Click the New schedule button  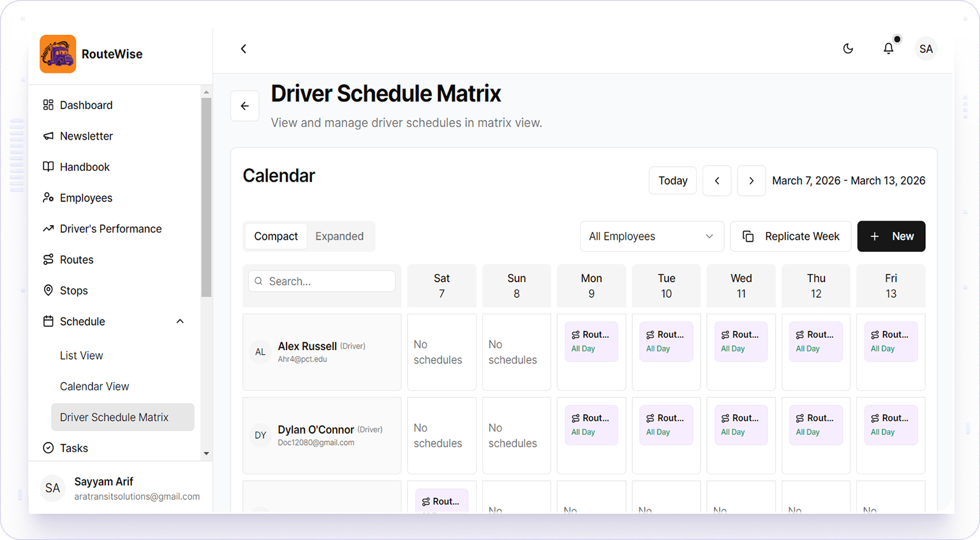pyautogui.click(x=891, y=237)
